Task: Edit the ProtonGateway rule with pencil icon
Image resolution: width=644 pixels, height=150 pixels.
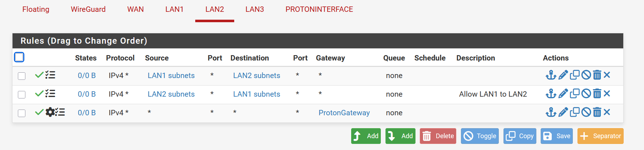Action: click(x=563, y=112)
